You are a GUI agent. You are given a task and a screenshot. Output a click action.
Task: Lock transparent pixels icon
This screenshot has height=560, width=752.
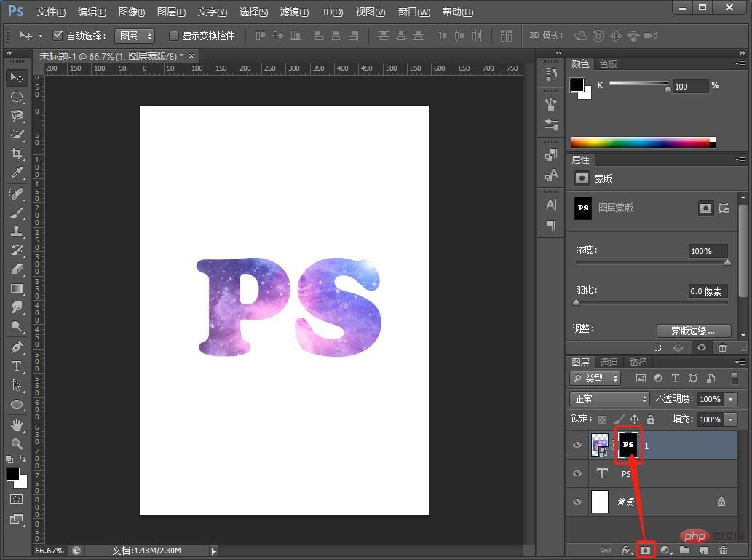pyautogui.click(x=602, y=419)
